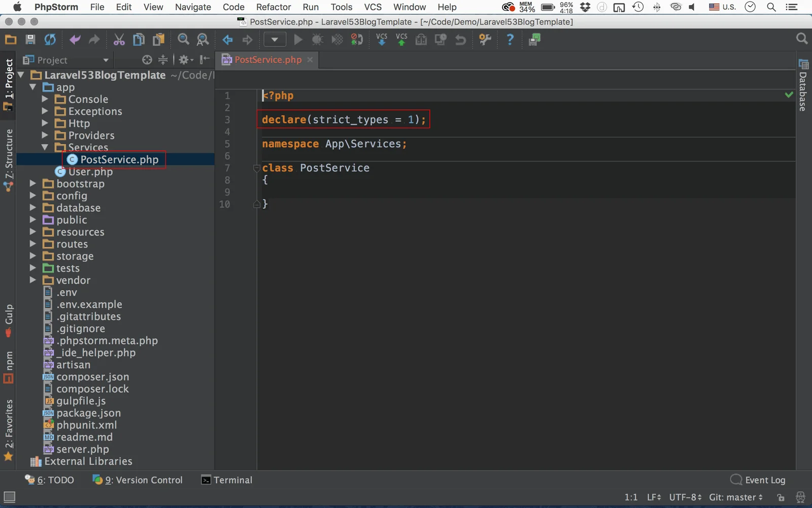Open the Terminal tool window
The image size is (812, 508).
click(x=226, y=480)
